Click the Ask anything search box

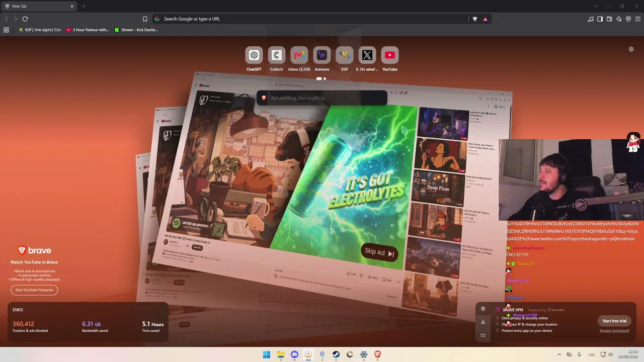coord(322,98)
